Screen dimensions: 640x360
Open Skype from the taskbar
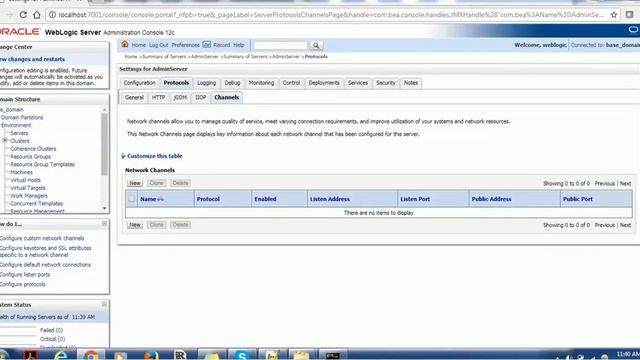coord(242,355)
